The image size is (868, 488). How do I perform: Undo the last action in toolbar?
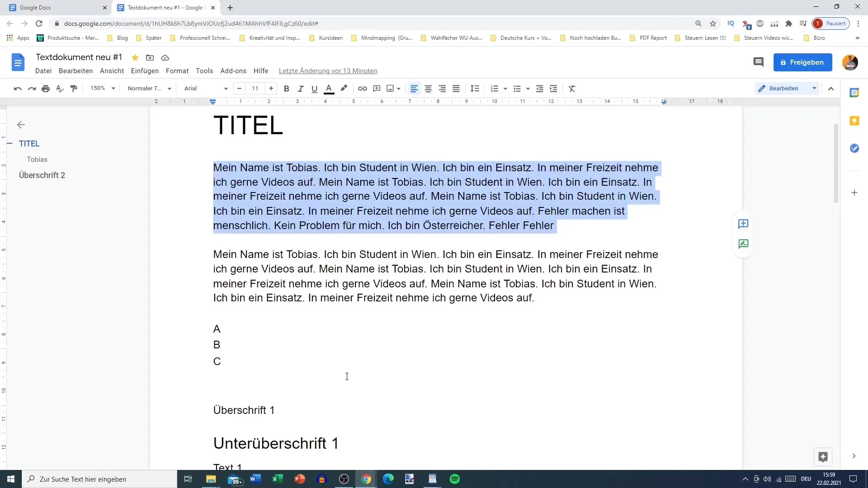18,89
